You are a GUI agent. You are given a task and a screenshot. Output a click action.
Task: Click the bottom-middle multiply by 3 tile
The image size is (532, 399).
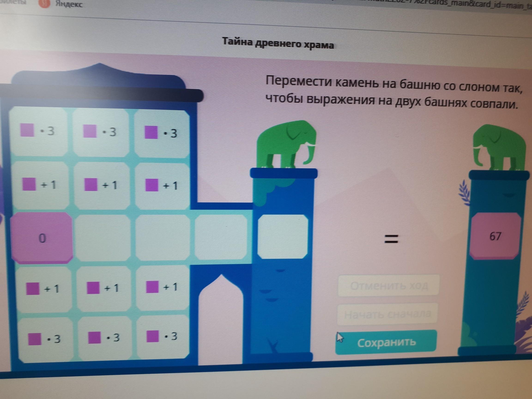point(104,337)
